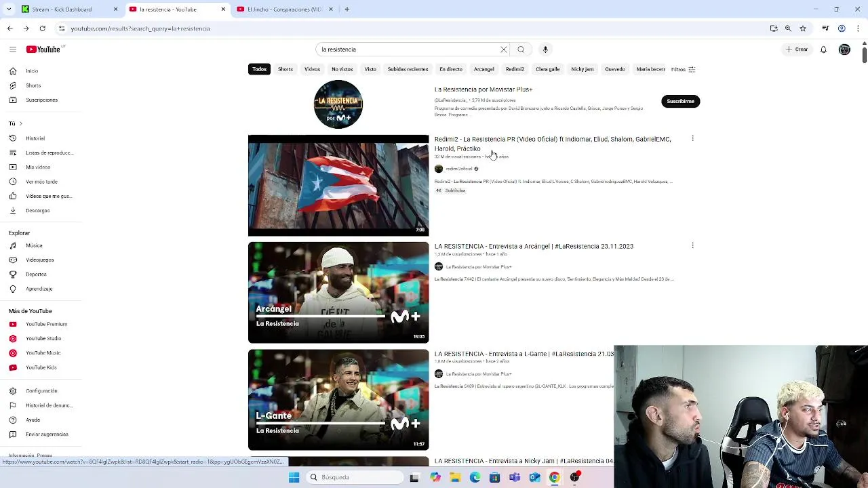Open Ver más tarde
Screen dimensions: 868x488
(41, 182)
